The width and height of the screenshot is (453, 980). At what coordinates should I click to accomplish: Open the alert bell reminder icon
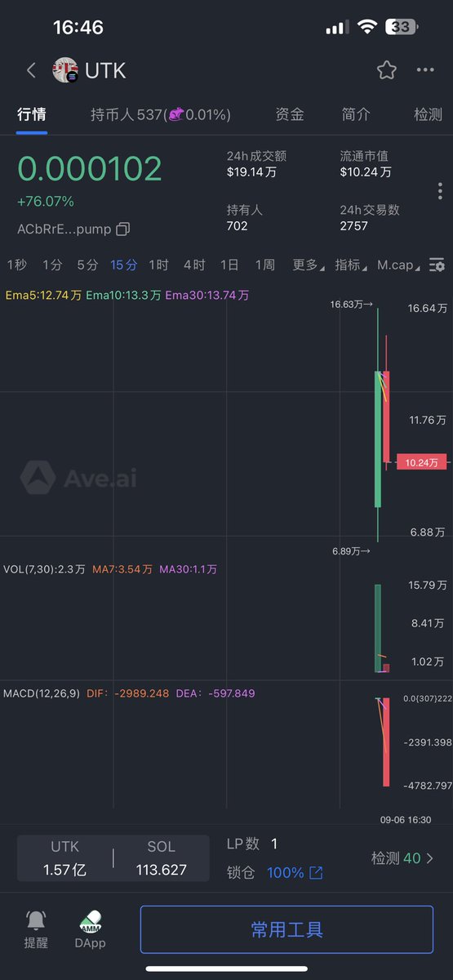pos(36,920)
